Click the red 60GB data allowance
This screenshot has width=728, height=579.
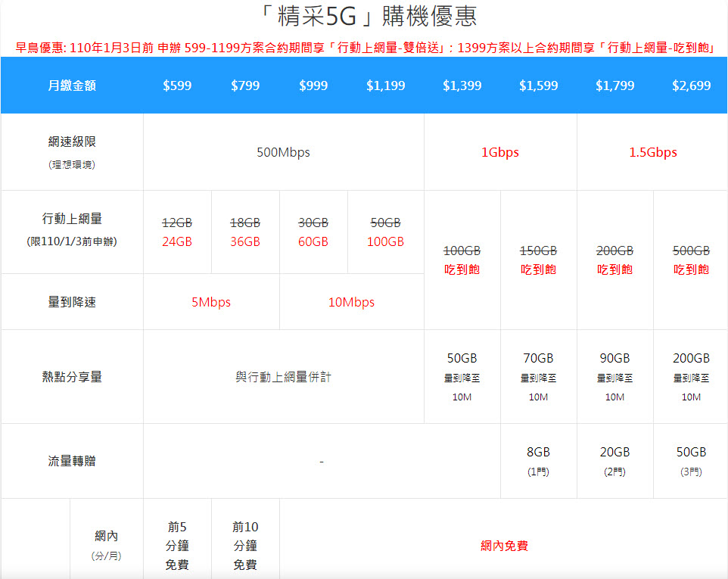pyautogui.click(x=313, y=242)
